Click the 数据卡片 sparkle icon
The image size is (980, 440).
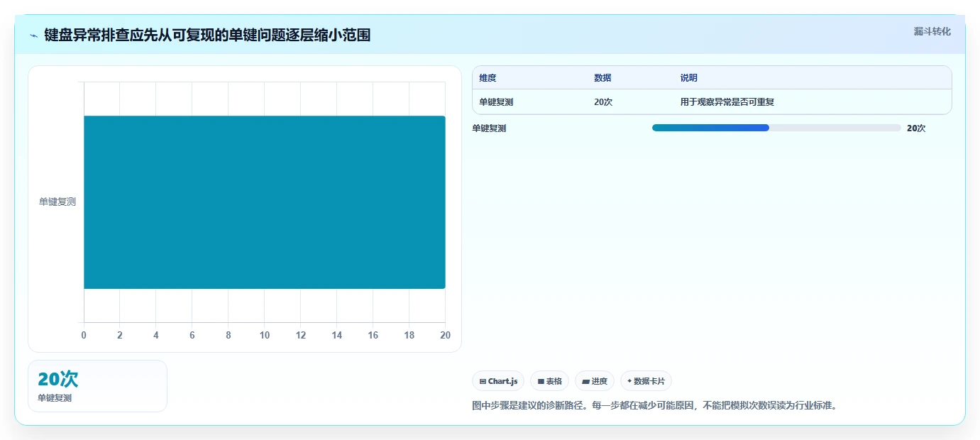tap(629, 381)
